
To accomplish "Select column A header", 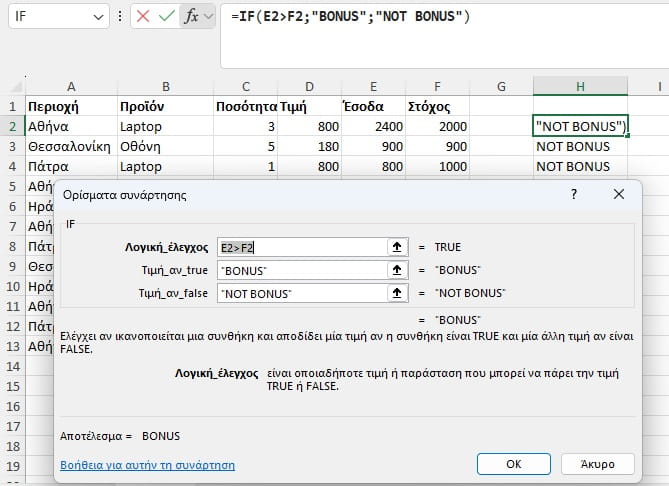I will pyautogui.click(x=71, y=87).
